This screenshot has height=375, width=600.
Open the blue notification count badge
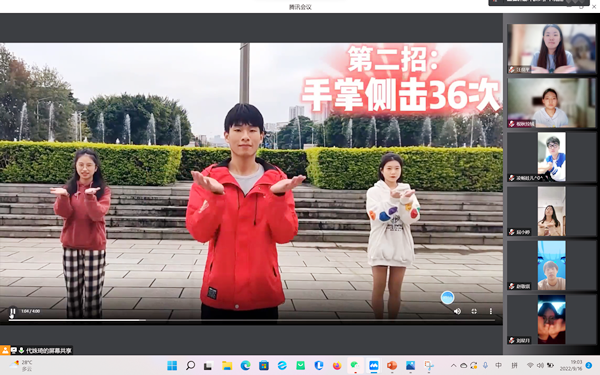click(x=589, y=365)
